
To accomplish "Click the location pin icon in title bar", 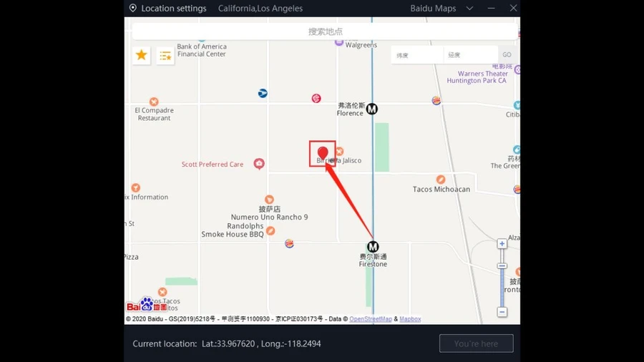I will (x=132, y=8).
